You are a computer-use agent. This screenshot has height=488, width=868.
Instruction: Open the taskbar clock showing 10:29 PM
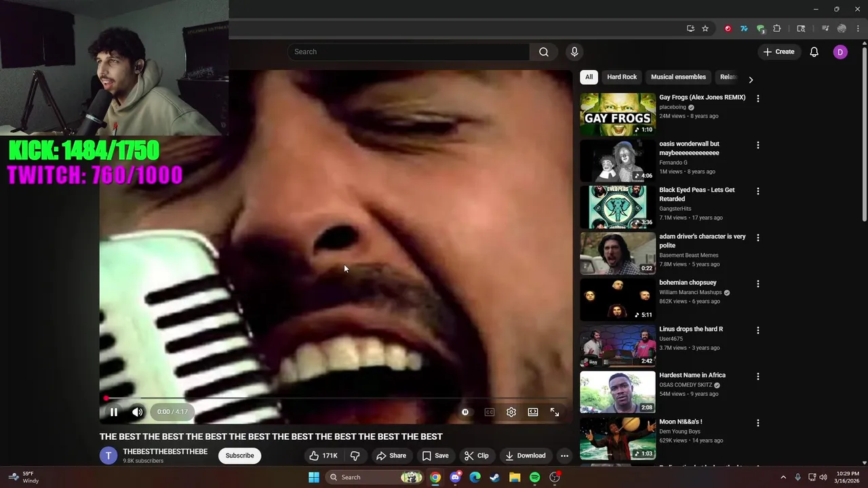click(x=848, y=477)
